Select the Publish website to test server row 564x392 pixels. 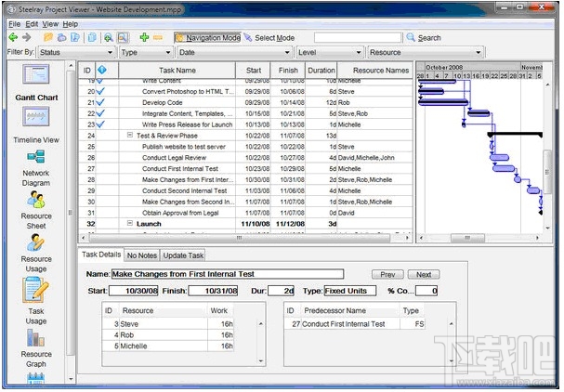[x=245, y=147]
